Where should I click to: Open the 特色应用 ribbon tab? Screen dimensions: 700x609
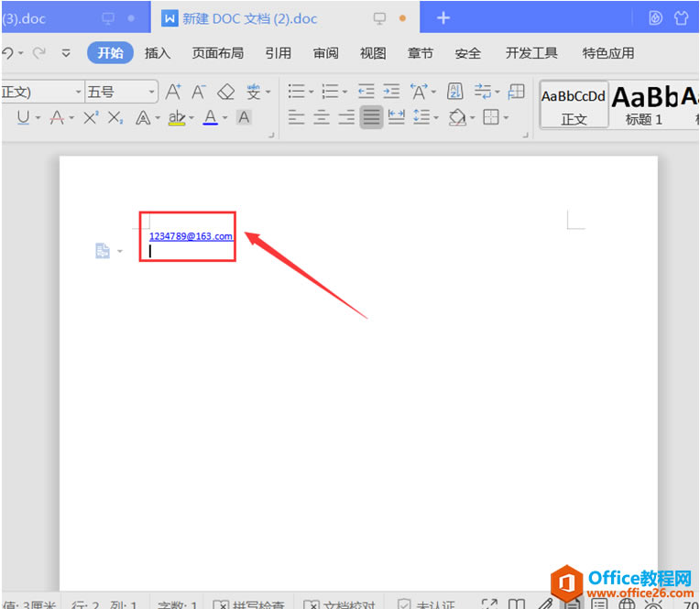(608, 53)
